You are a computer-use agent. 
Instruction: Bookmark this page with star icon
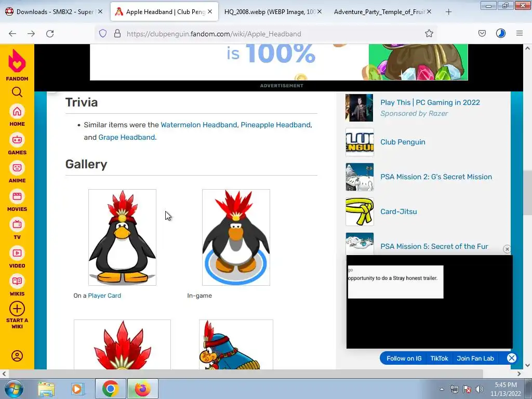(x=429, y=33)
